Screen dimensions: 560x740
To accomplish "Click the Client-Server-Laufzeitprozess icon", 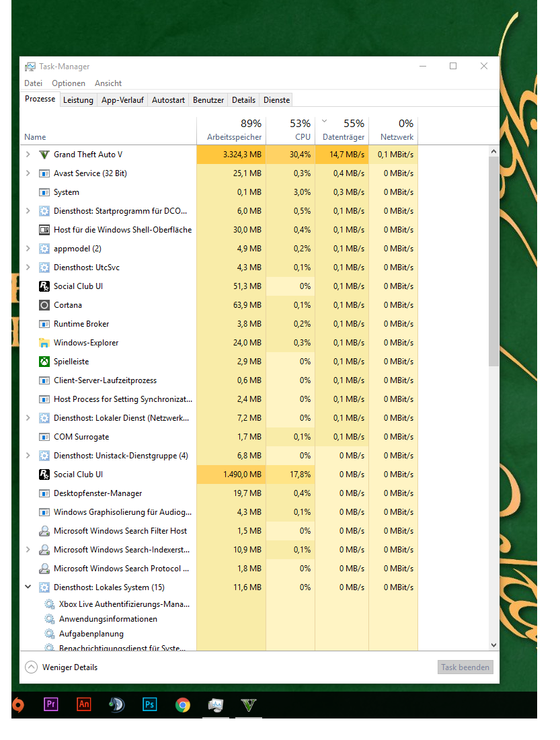I will [x=44, y=381].
